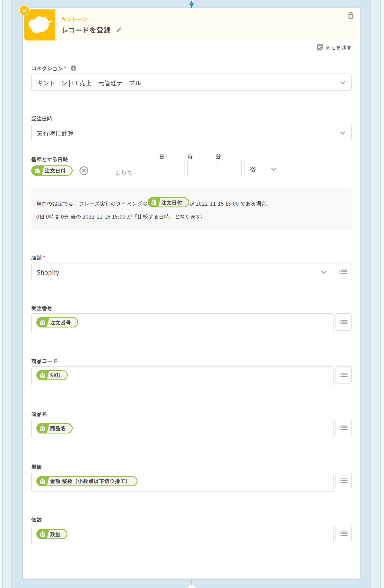Click the 時 input field
384x588 pixels.
[x=200, y=169]
